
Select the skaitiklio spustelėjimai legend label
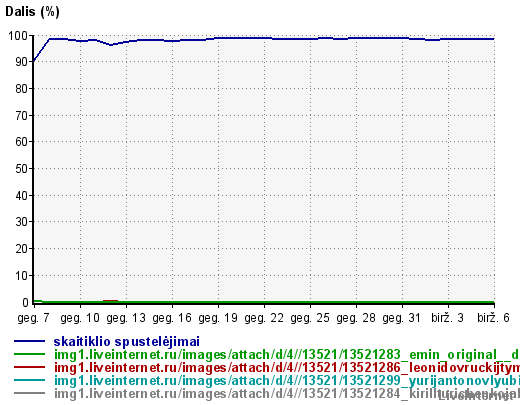tap(127, 342)
